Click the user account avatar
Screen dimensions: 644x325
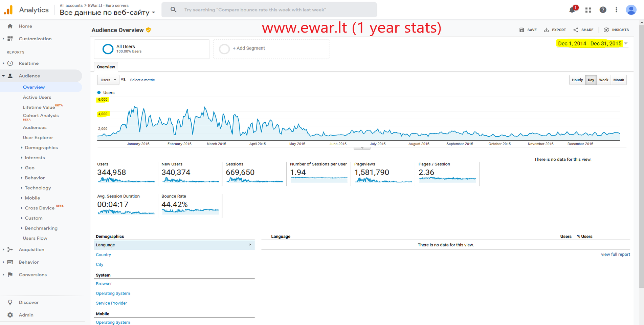(631, 10)
